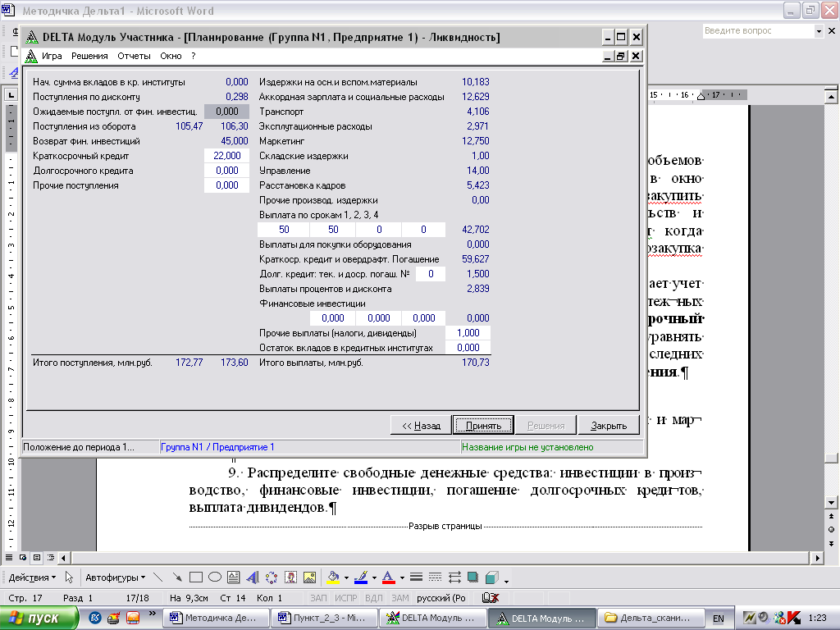Open the ? help menu
This screenshot has width=840, height=630.
194,56
